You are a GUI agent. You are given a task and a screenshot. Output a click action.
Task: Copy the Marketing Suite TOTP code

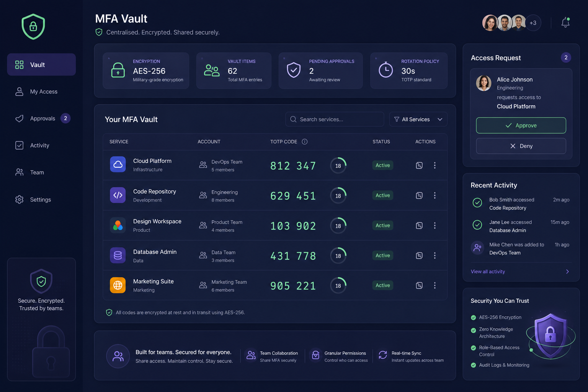419,286
